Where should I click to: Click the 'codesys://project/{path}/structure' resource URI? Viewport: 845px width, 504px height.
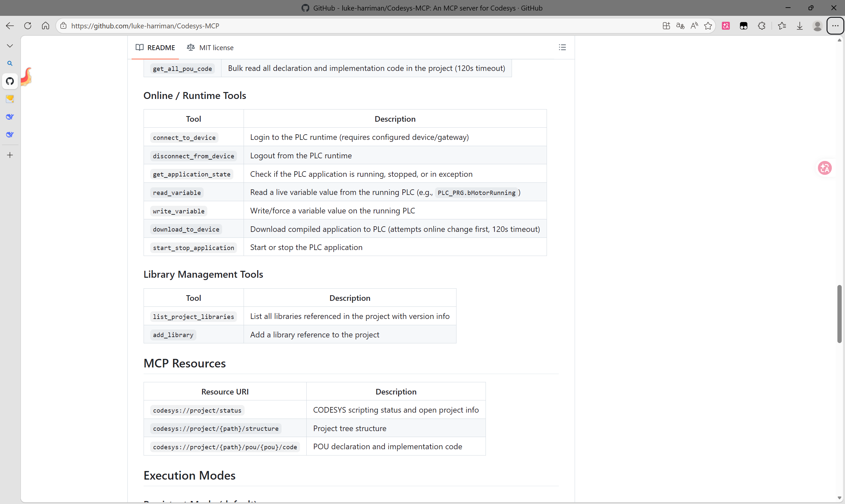[x=216, y=428]
